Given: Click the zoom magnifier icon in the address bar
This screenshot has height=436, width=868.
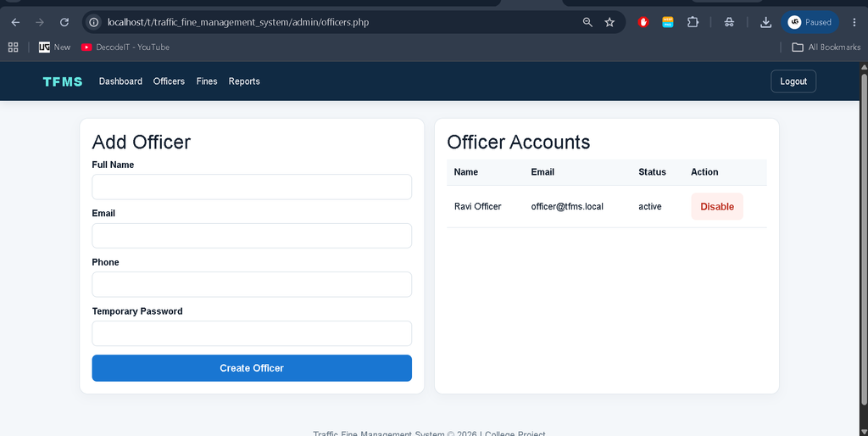Looking at the screenshot, I should 587,22.
